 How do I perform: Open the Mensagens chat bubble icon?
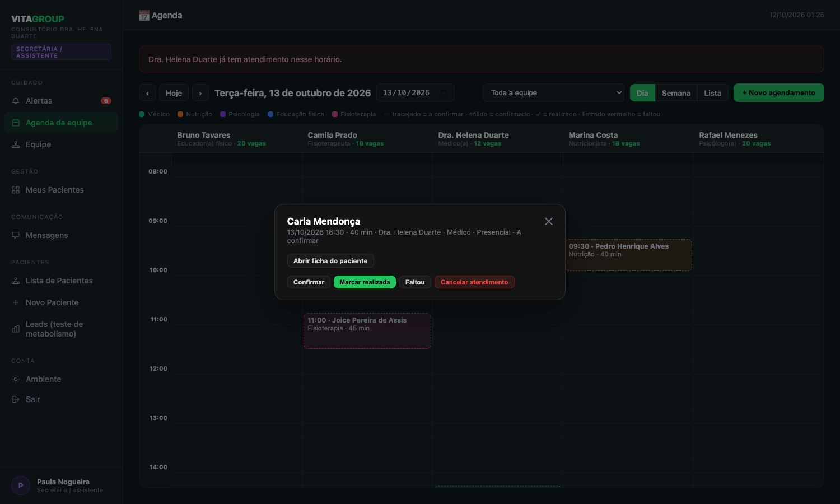(x=16, y=236)
